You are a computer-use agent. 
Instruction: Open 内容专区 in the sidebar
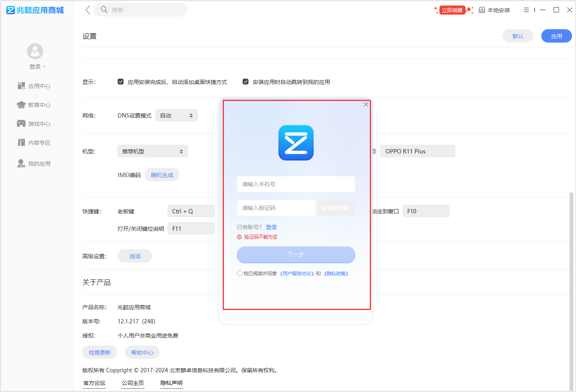click(x=34, y=143)
